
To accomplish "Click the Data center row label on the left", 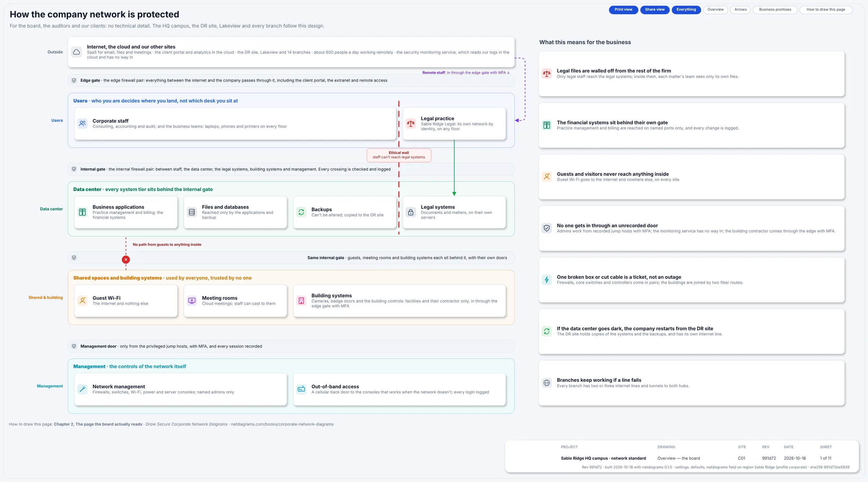I will (x=51, y=209).
